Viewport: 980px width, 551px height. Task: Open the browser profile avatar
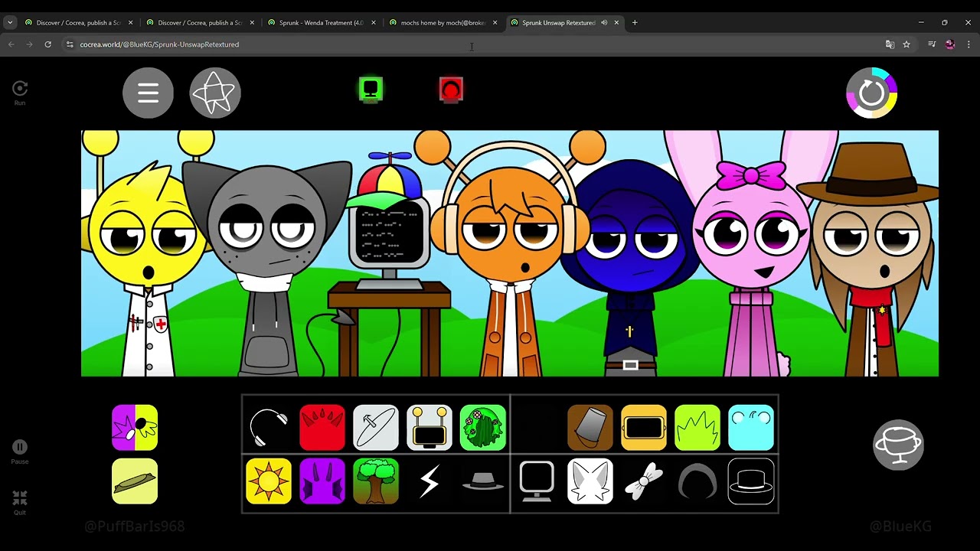pyautogui.click(x=950, y=44)
